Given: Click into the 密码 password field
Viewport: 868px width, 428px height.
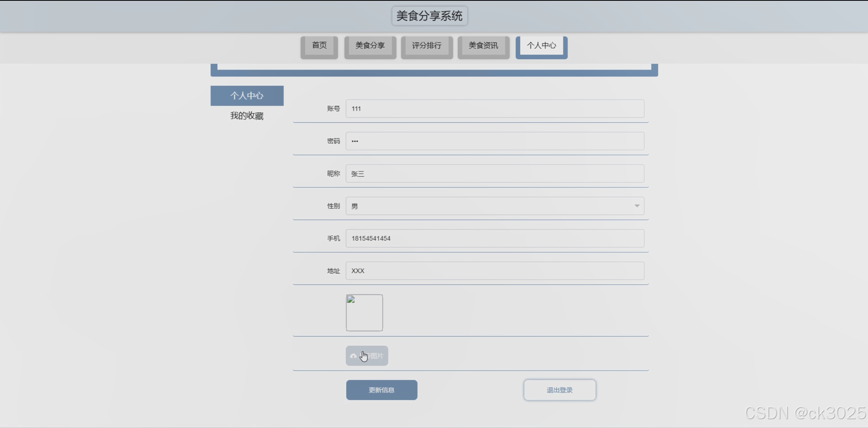Looking at the screenshot, I should (495, 141).
